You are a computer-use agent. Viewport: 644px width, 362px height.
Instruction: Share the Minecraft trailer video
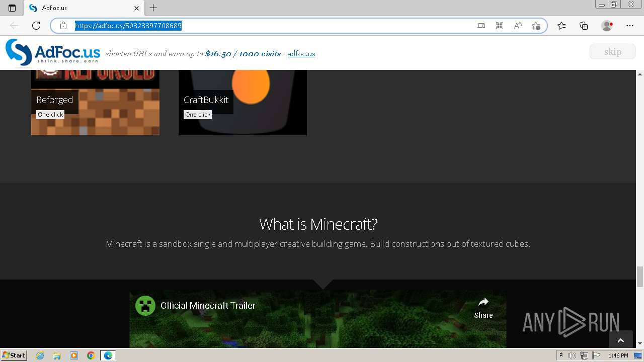pyautogui.click(x=484, y=307)
